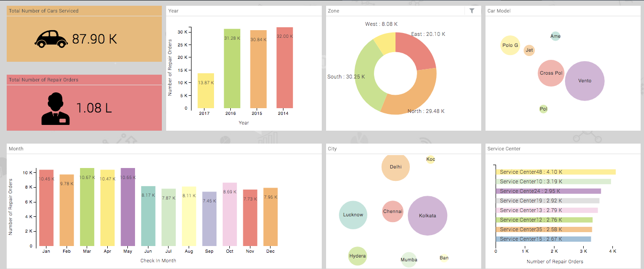This screenshot has width=644, height=269.
Task: Select the Delhi bubble in City panel
Action: pyautogui.click(x=395, y=167)
